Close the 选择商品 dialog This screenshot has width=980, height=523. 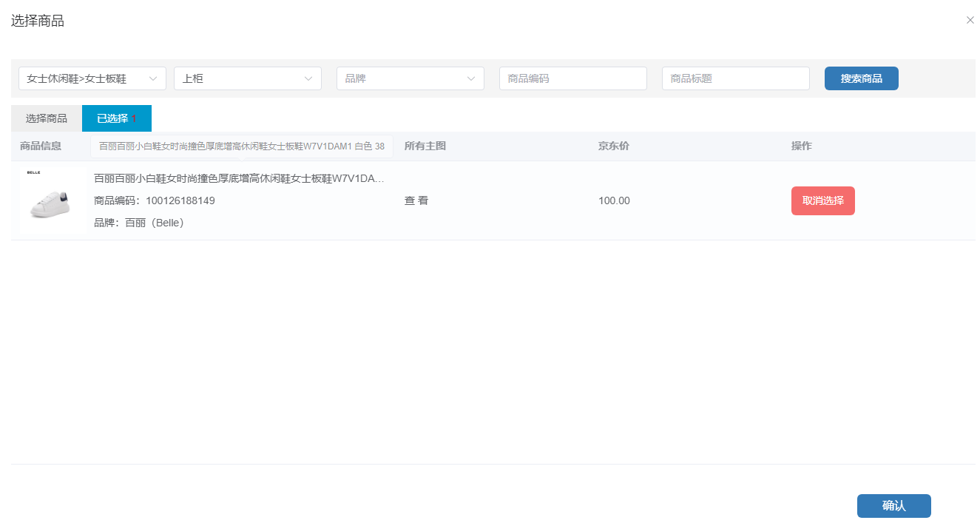click(970, 21)
